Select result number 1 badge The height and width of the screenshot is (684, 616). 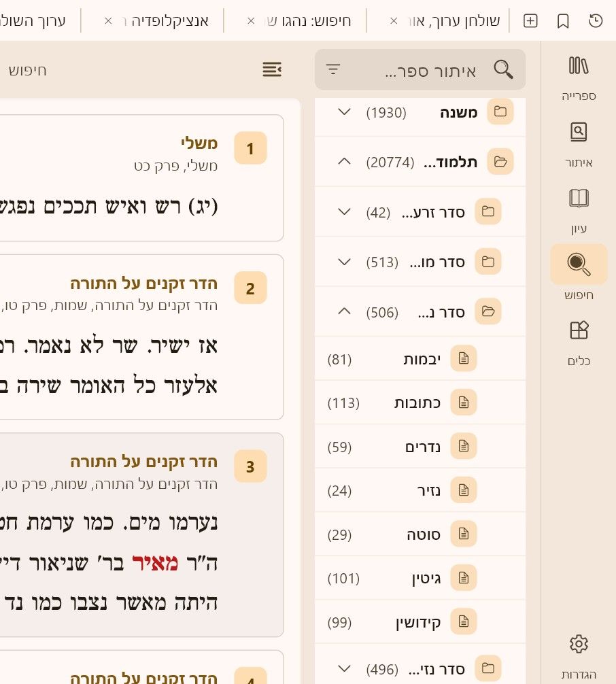tap(250, 148)
